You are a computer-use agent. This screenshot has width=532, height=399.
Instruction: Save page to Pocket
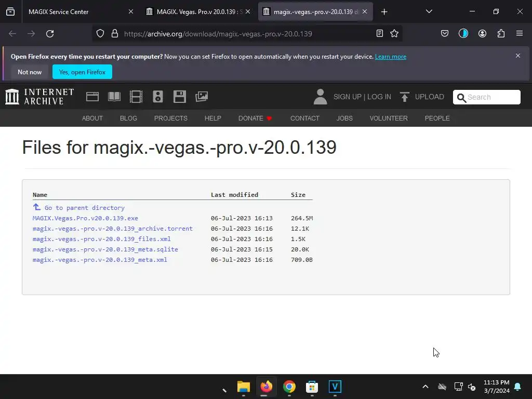445,33
